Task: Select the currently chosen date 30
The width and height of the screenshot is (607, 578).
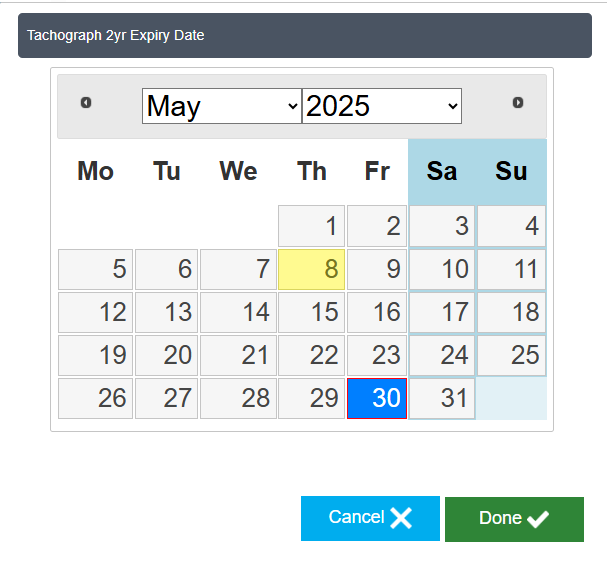Action: [x=377, y=398]
